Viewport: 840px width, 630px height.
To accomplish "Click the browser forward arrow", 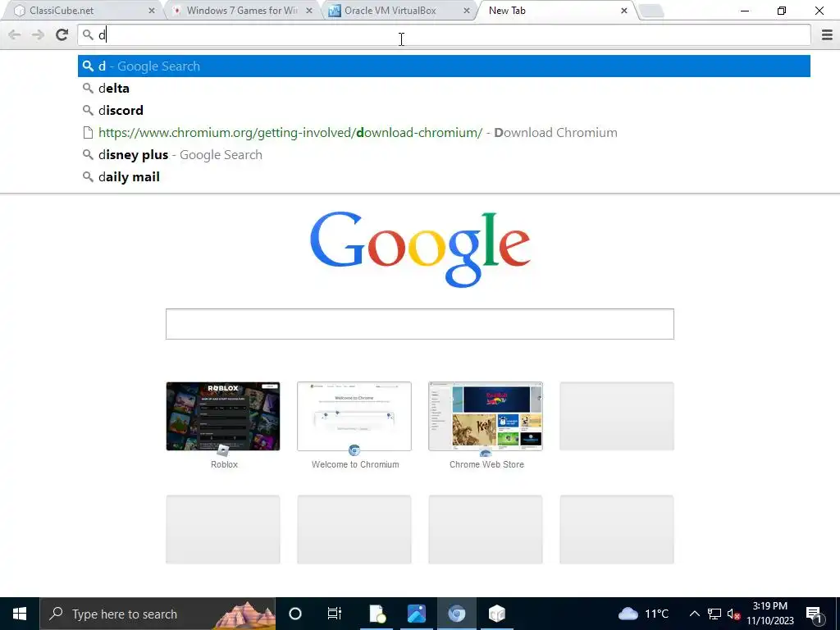I will (x=38, y=35).
